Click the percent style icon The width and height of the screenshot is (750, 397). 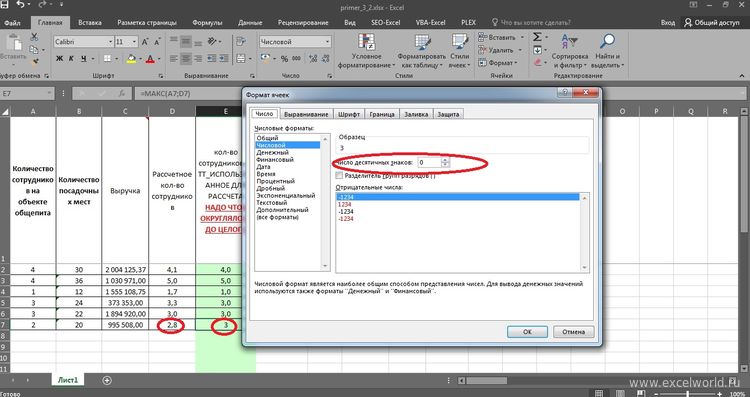click(284, 59)
